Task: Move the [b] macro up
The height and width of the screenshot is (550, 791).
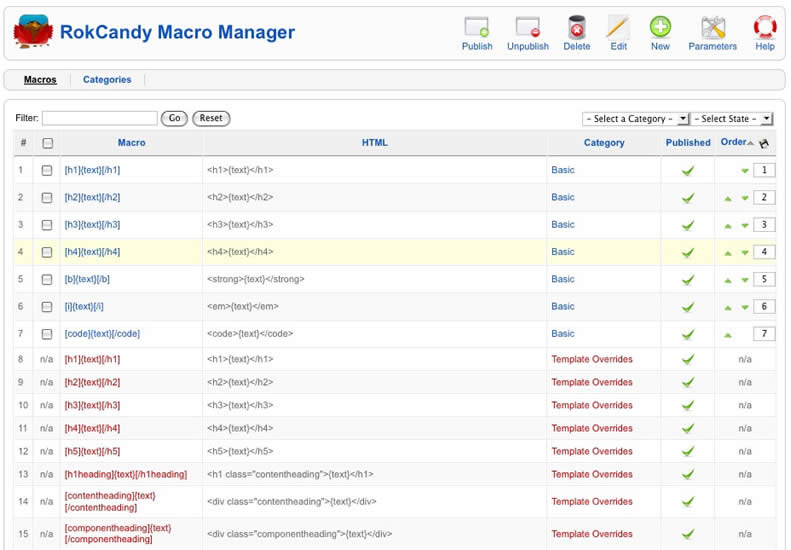Action: [x=727, y=280]
